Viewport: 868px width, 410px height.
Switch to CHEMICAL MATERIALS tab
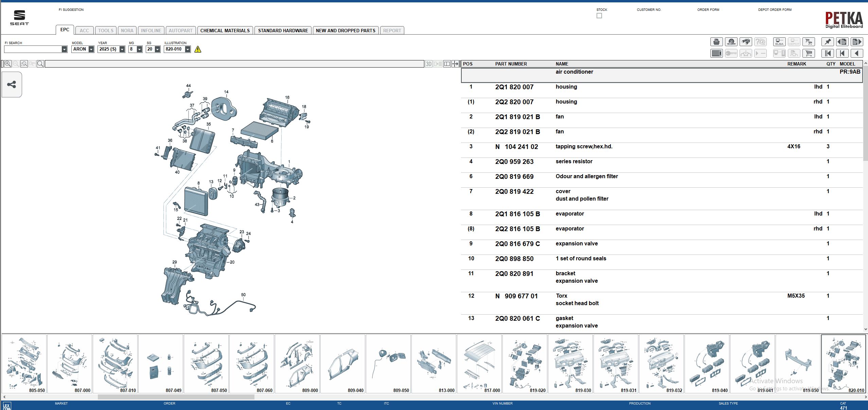tap(225, 31)
